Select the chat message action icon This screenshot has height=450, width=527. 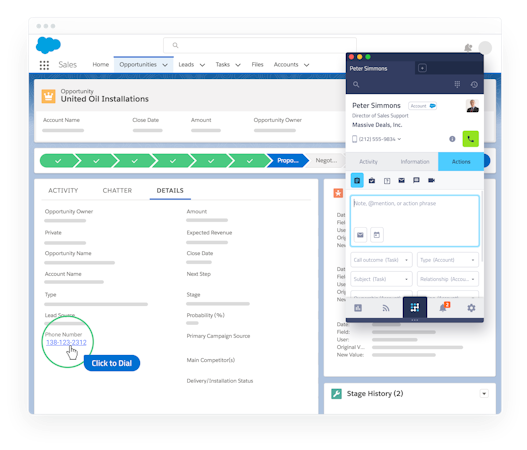coord(416,180)
